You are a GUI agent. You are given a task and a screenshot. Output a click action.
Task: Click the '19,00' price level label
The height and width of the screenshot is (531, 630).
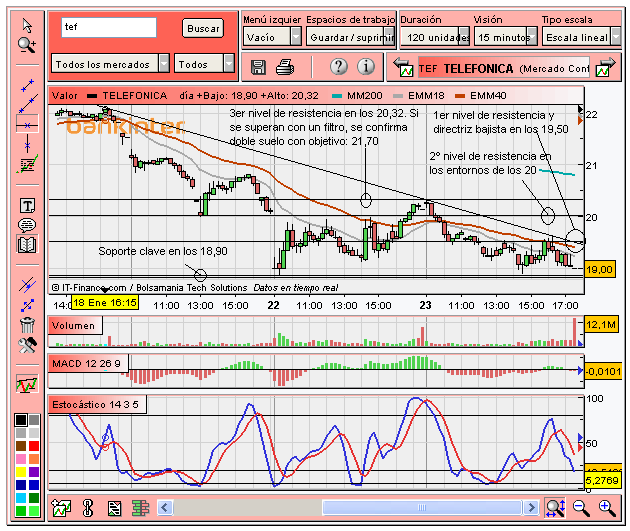pos(599,269)
